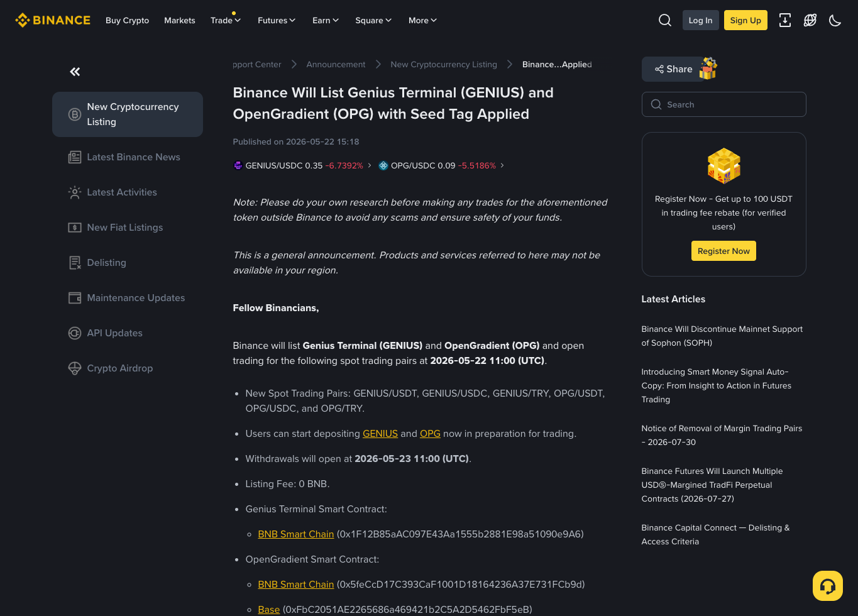858x616 pixels.
Task: Click the search icon in the article search box
Action: [x=656, y=104]
